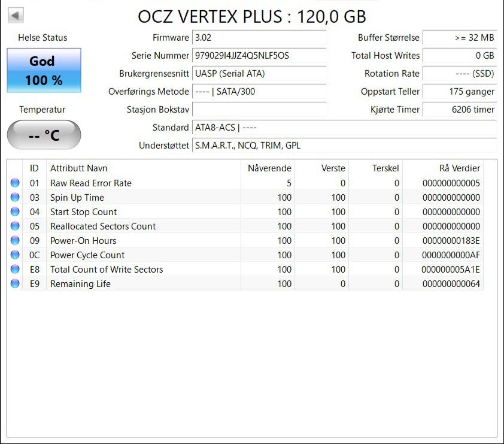504x444 pixels.
Task: Click the orb for Total Count of Write Sectors
Action: (x=15, y=269)
